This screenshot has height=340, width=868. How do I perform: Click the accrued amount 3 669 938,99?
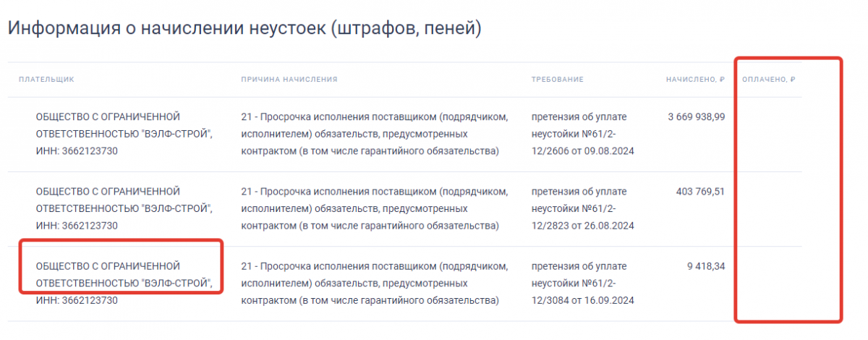tap(696, 116)
